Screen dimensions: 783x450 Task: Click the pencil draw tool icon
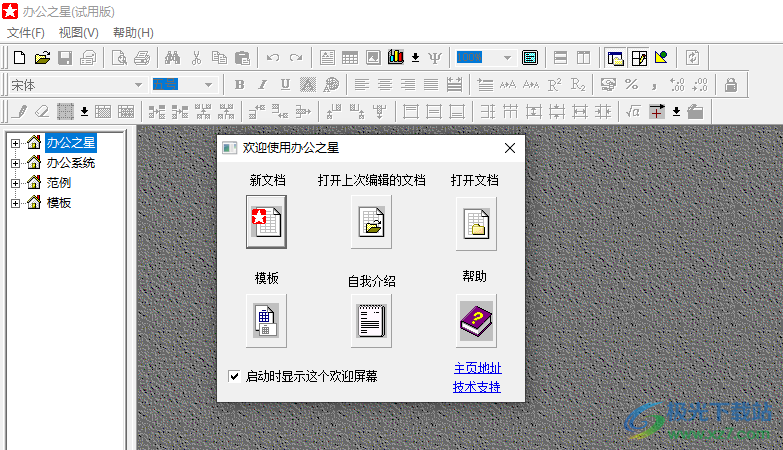[20, 111]
